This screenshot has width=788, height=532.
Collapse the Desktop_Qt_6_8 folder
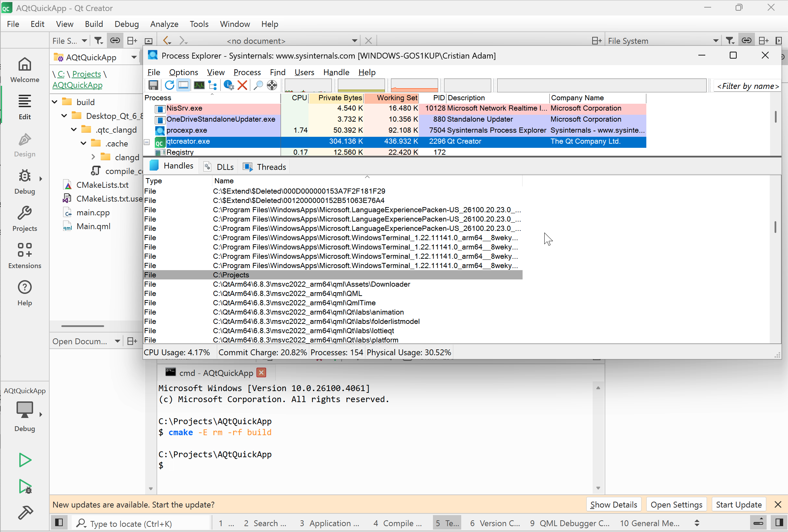64,116
